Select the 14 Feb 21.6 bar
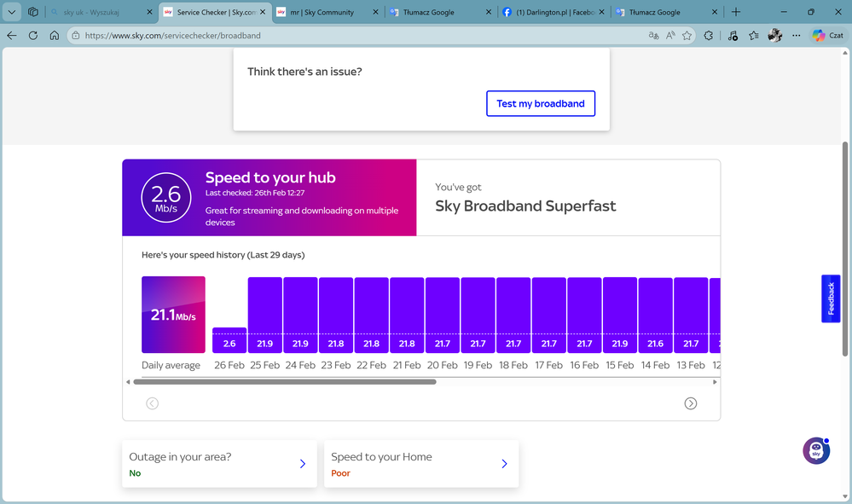The image size is (852, 504). (x=655, y=315)
